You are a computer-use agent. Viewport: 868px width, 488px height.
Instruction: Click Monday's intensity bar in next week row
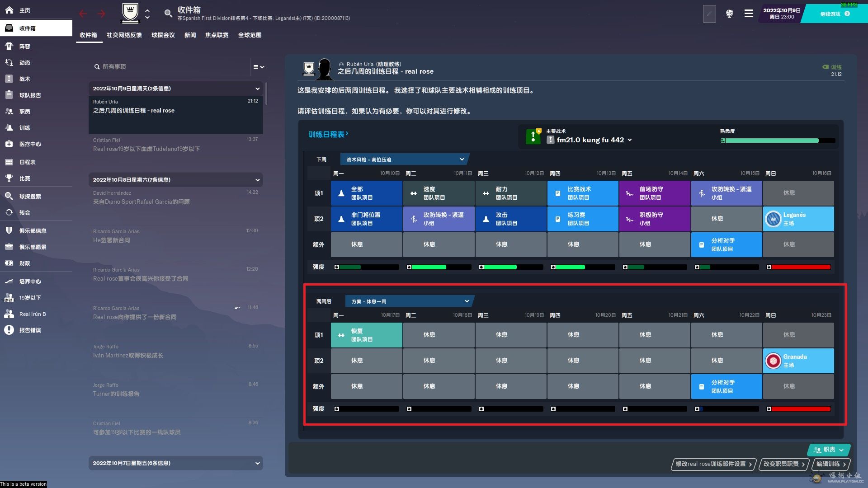(x=367, y=267)
